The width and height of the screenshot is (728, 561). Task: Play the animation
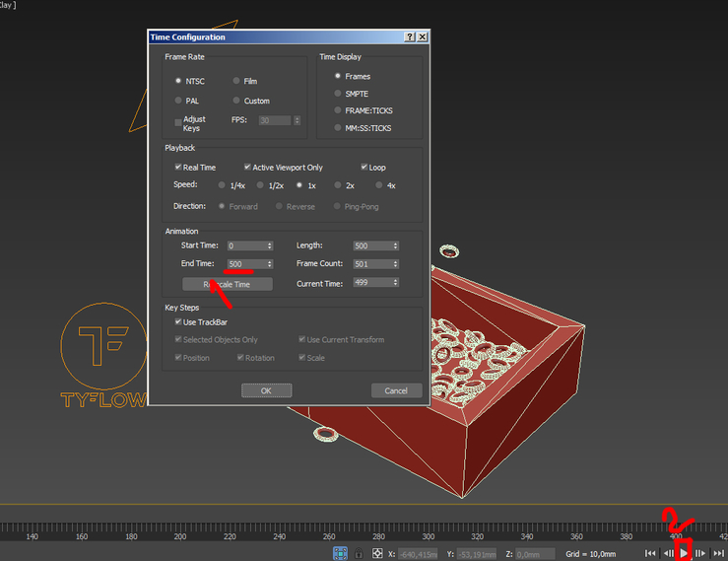coord(684,553)
